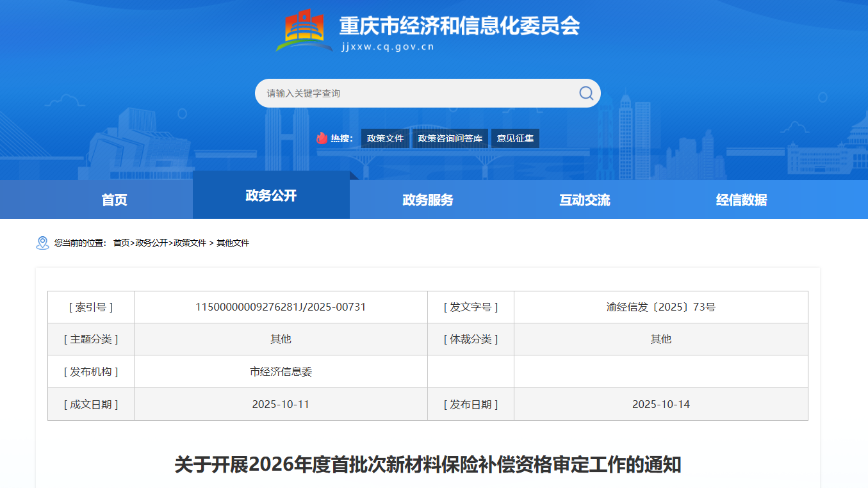This screenshot has width=868, height=488.
Task: Click the [ 发布机构 ] label cell
Action: [x=91, y=371]
